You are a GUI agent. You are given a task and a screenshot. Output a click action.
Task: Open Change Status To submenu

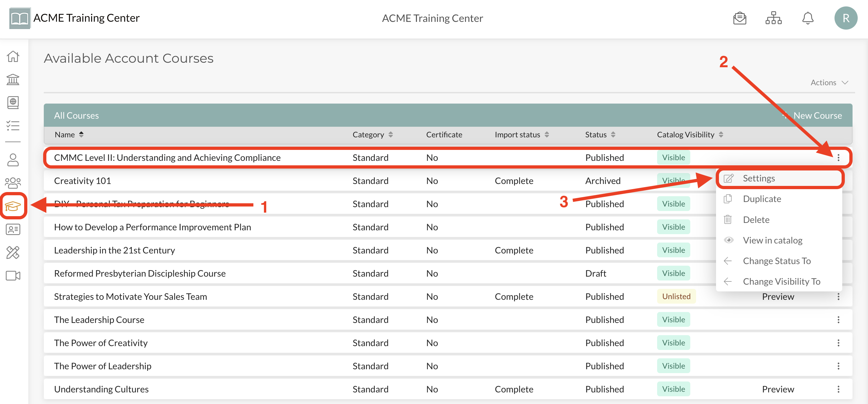776,261
